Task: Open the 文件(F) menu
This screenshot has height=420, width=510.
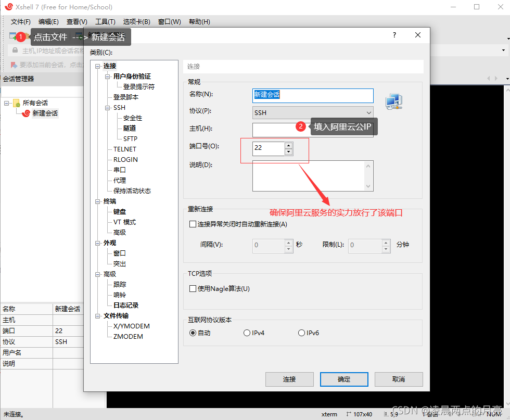Action: 20,22
